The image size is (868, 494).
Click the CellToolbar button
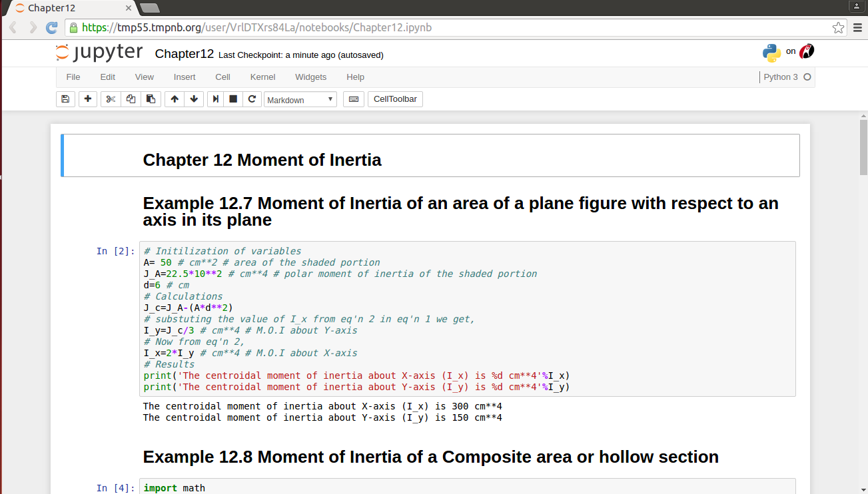(x=395, y=99)
